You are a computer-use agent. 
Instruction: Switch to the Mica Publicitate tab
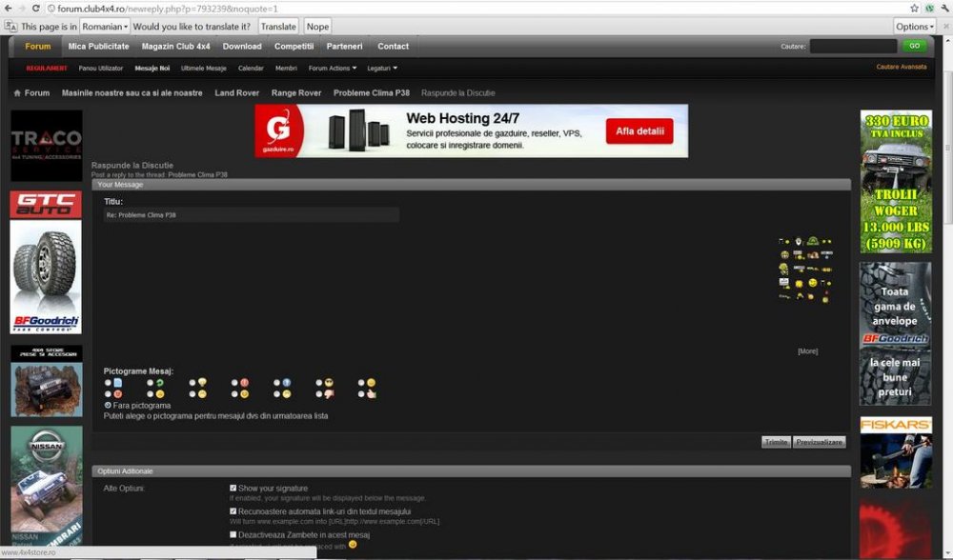pos(98,46)
